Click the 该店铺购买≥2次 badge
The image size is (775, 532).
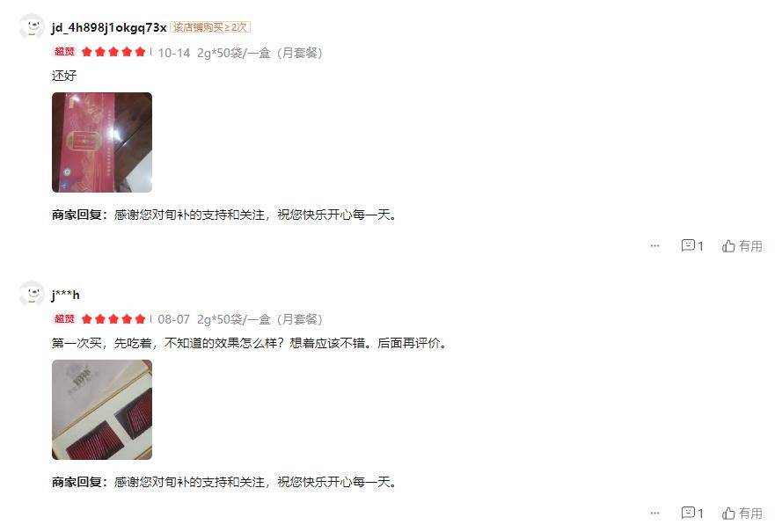(210, 27)
